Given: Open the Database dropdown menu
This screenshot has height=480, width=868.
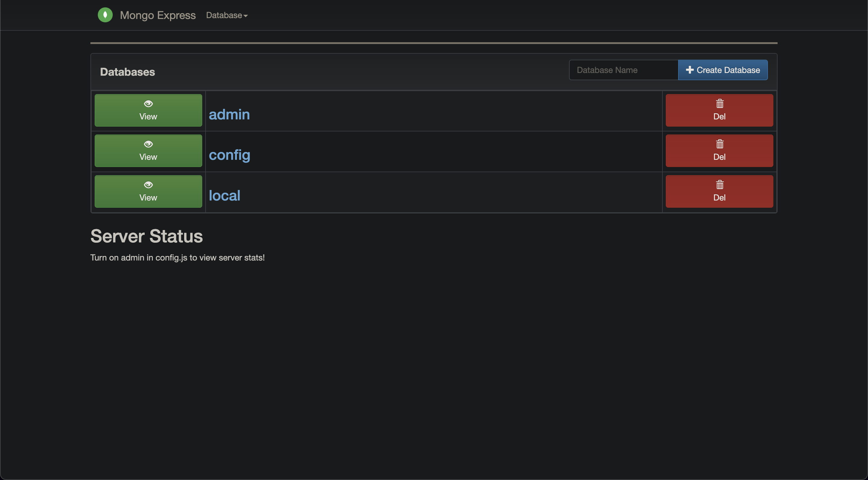Looking at the screenshot, I should [224, 15].
